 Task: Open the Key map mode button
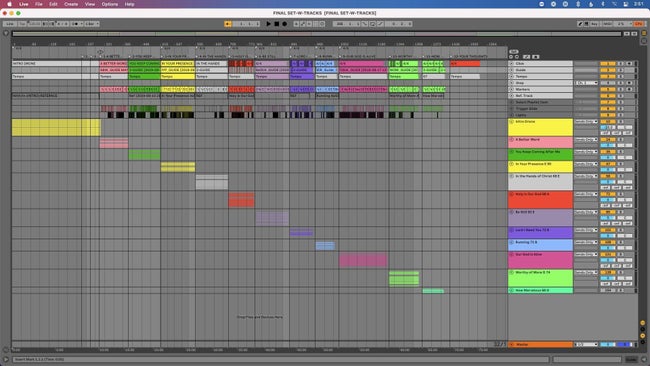pyautogui.click(x=595, y=24)
